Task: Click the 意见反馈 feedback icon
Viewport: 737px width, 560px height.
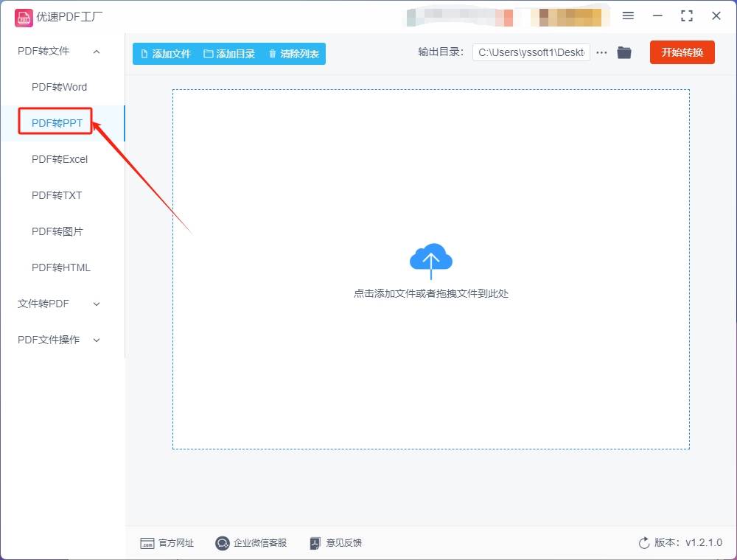Action: click(x=315, y=543)
